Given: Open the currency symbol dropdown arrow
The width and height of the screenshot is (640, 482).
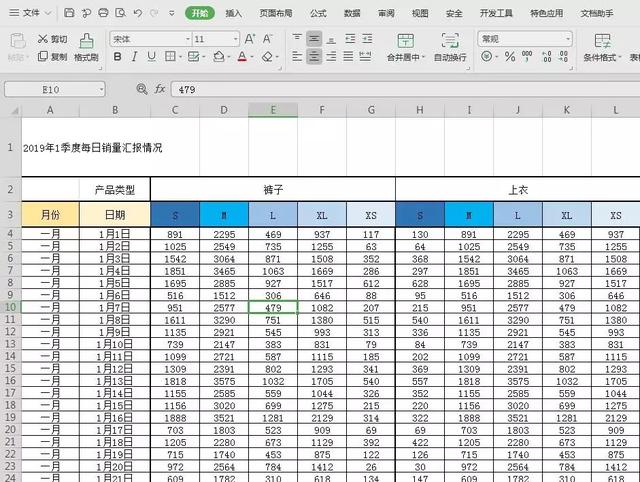Looking at the screenshot, I should [497, 57].
